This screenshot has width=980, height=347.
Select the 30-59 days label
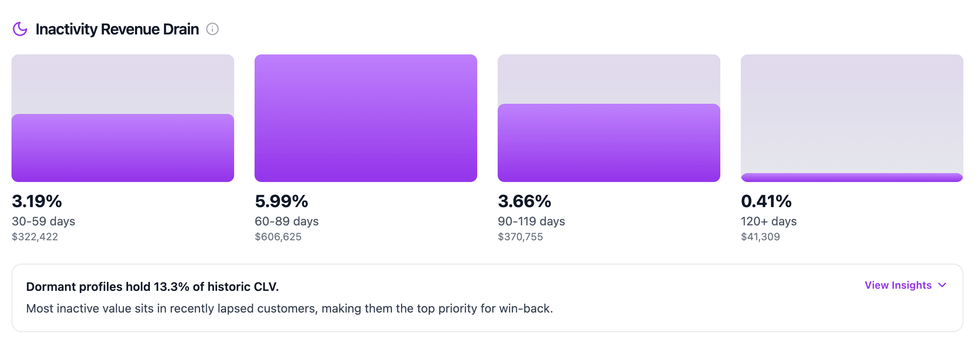point(43,221)
